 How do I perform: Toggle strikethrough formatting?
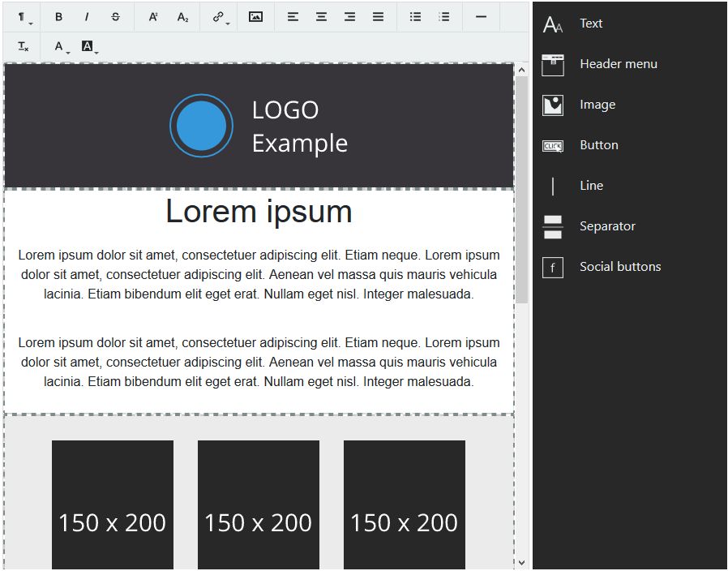(115, 17)
